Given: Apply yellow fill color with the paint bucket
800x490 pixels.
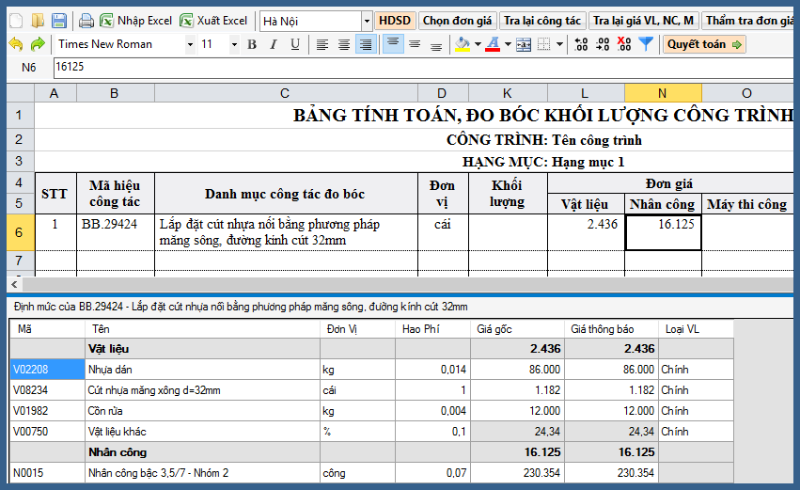Looking at the screenshot, I should tap(462, 44).
